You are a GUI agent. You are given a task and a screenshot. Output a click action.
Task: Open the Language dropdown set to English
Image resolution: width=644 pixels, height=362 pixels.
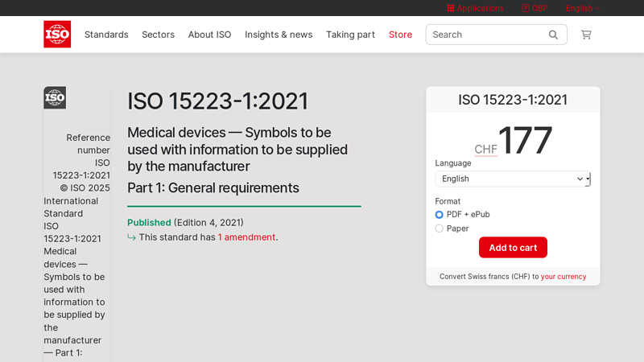click(x=513, y=179)
